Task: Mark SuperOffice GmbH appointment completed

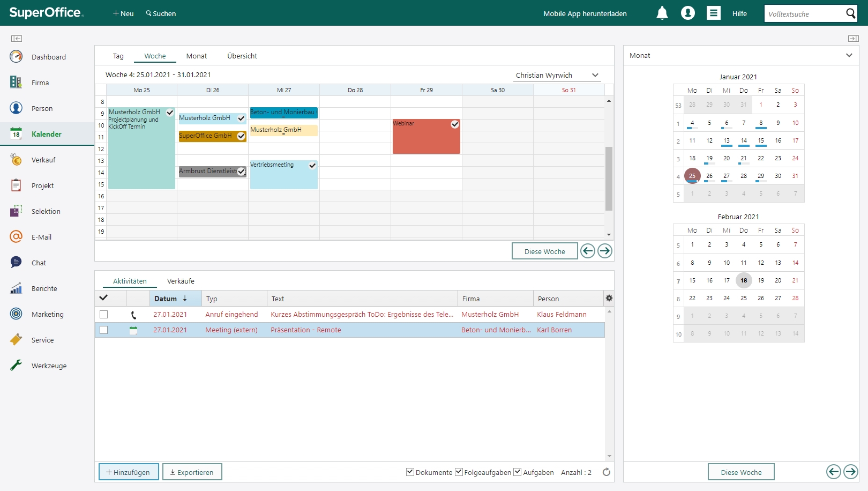Action: point(241,136)
